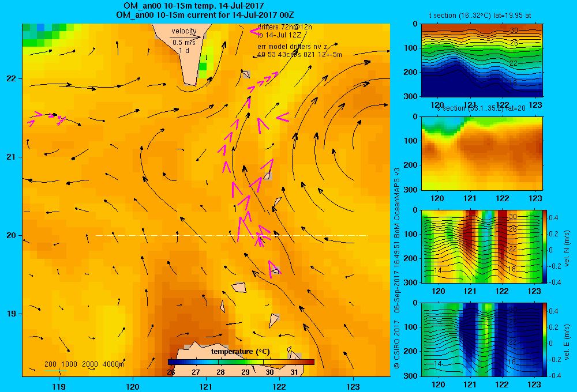Click the magenta drifter legend arrow marker
This screenshot has height=392, width=577.
[255, 32]
